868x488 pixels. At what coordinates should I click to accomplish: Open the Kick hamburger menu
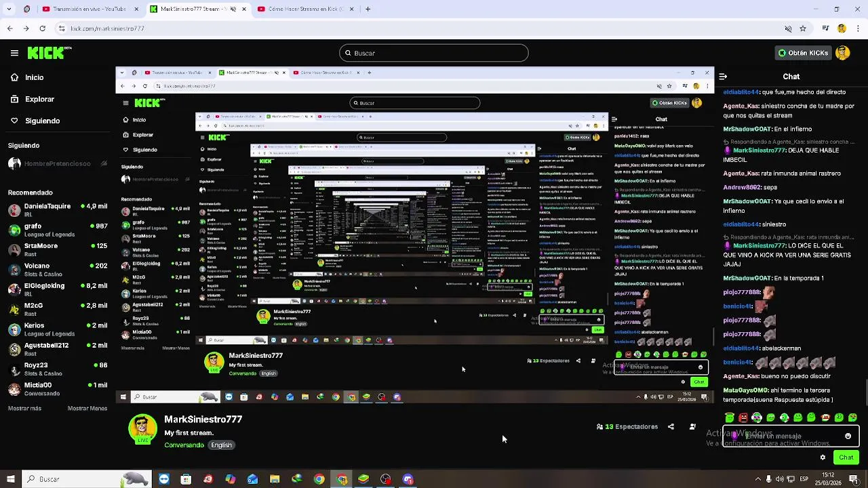click(x=14, y=53)
